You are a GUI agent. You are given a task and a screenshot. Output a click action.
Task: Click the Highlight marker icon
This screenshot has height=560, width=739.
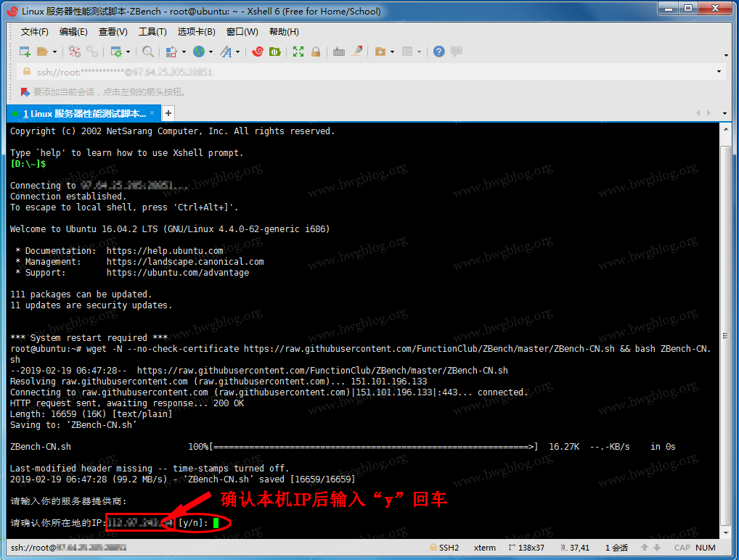pyautogui.click(x=356, y=51)
